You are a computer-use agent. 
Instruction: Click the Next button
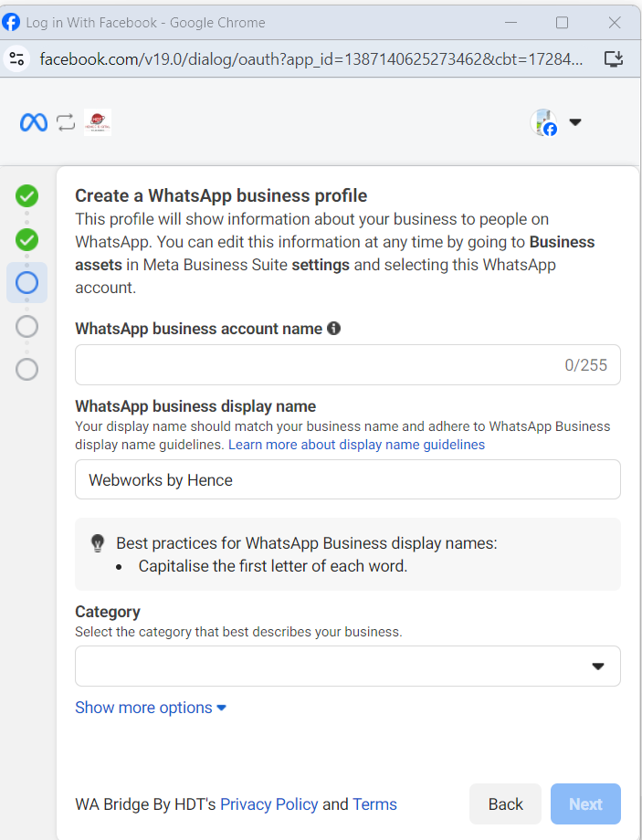pyautogui.click(x=585, y=804)
